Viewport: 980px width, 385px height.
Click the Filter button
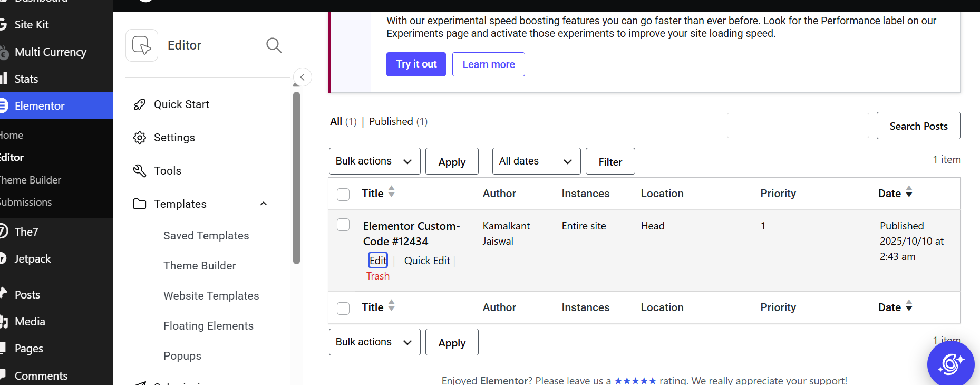(610, 161)
